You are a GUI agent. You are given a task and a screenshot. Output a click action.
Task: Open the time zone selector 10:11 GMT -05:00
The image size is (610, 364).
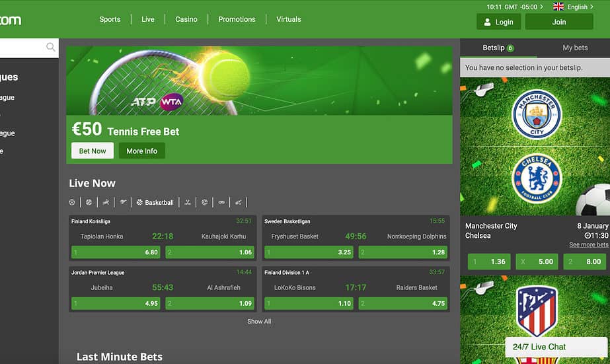tap(515, 7)
